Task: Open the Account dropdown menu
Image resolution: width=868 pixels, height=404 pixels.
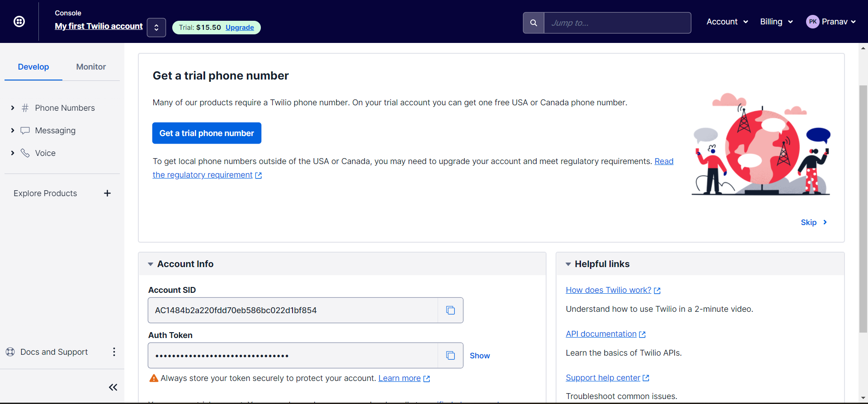Action: 727,22
